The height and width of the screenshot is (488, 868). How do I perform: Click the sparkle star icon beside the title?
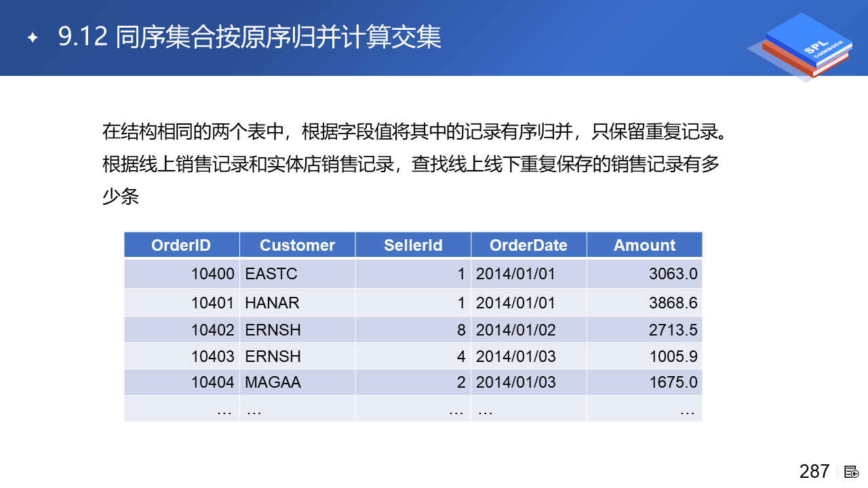click(32, 38)
